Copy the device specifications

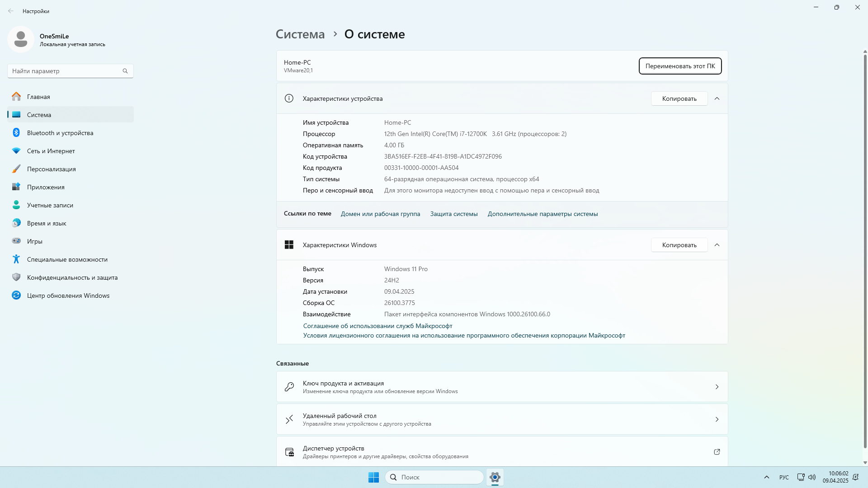click(679, 99)
